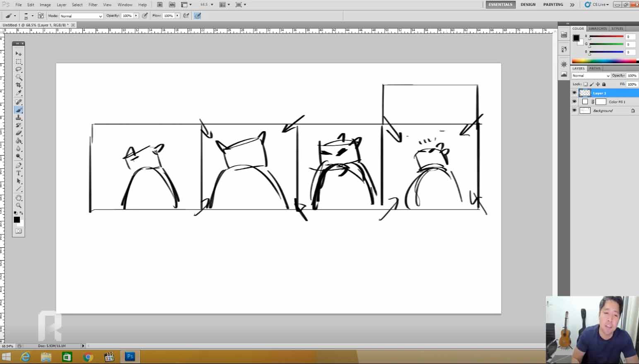Select the Clone Stamp tool

[19, 117]
